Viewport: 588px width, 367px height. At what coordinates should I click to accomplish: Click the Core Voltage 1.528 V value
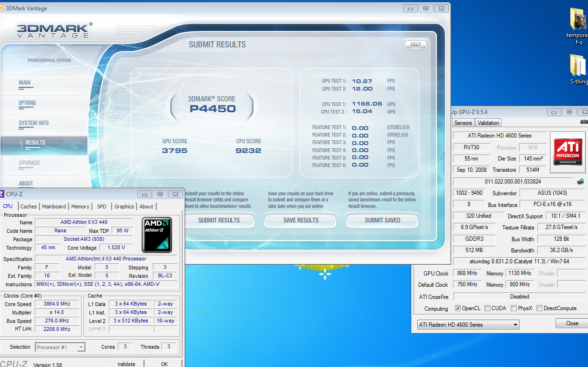(x=116, y=247)
